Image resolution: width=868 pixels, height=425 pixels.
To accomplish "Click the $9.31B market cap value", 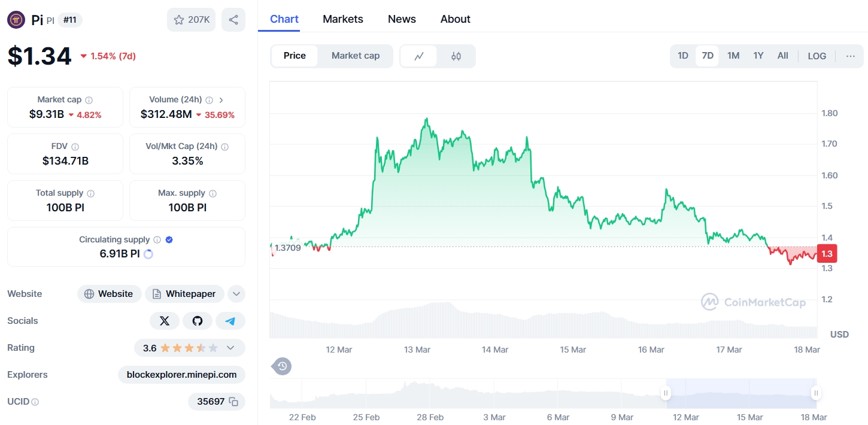I will [47, 114].
